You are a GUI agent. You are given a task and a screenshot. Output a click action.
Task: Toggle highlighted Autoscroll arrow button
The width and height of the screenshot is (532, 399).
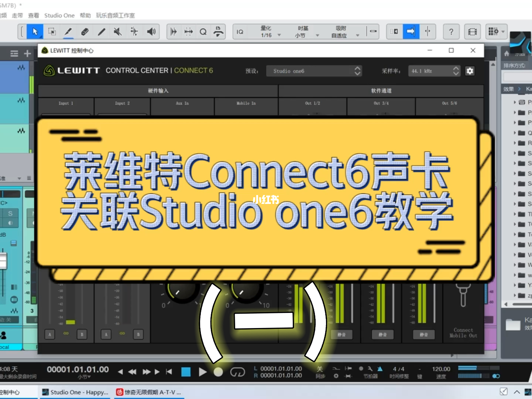(411, 32)
